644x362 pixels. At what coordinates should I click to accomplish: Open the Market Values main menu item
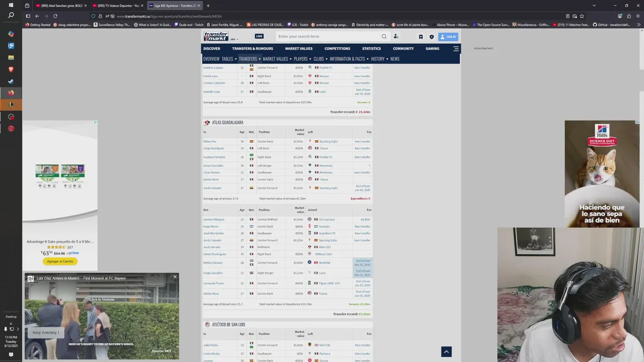tap(299, 49)
